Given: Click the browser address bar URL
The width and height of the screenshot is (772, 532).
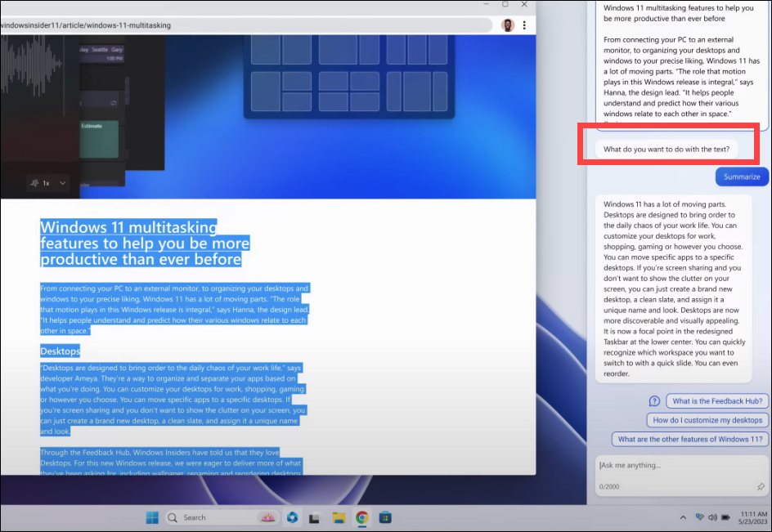Looking at the screenshot, I should 85,25.
